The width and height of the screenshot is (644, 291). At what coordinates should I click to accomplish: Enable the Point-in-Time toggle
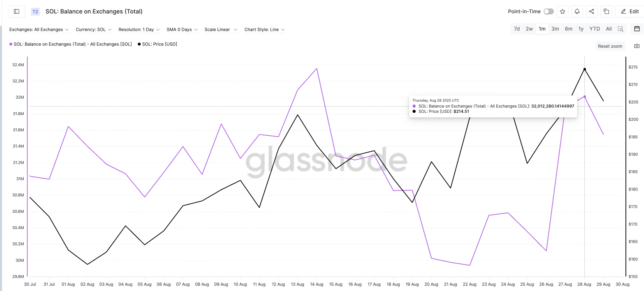[x=548, y=11]
